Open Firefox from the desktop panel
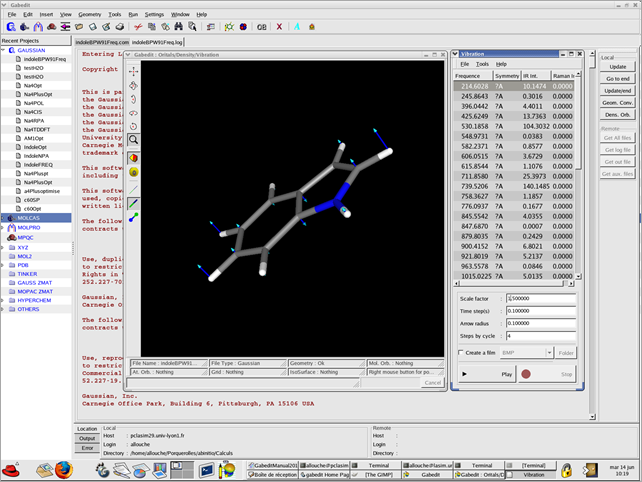The width and height of the screenshot is (642, 482). click(64, 469)
